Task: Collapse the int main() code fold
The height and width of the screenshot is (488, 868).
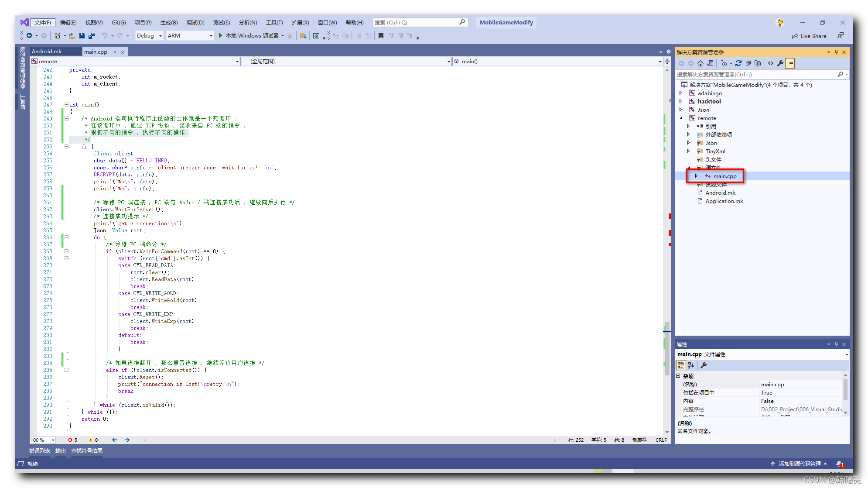Action: pos(66,105)
